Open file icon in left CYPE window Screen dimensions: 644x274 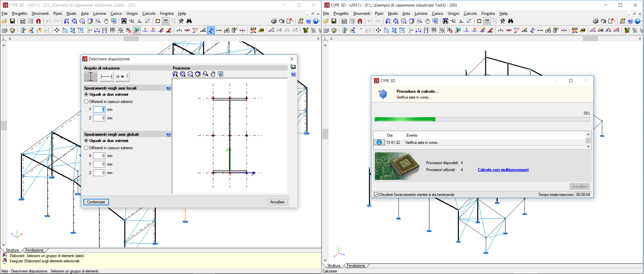click(4, 21)
